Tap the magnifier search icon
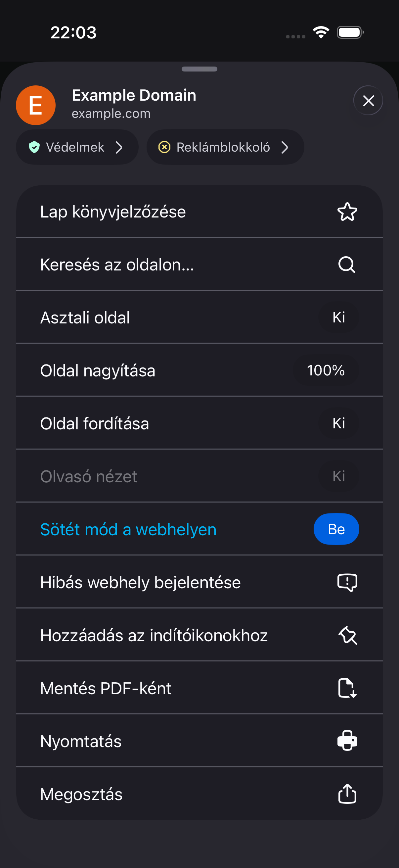This screenshot has height=868, width=399. (x=347, y=265)
